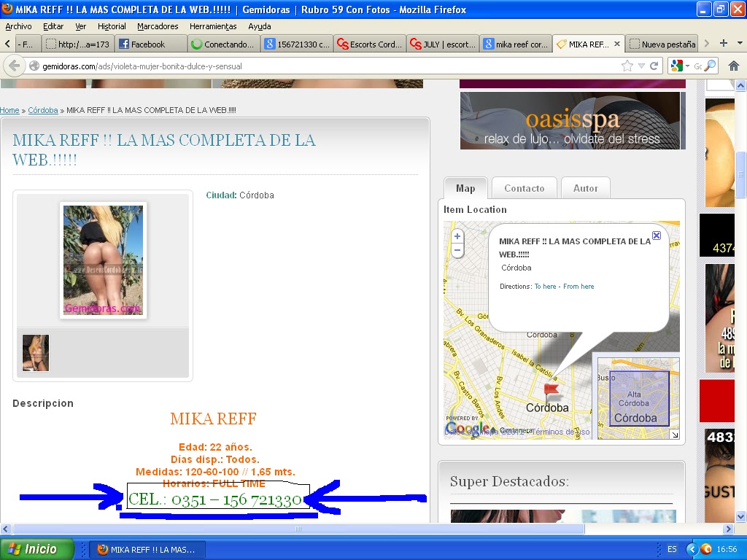The height and width of the screenshot is (560, 747).
Task: Select the small thumbnail below main photo
Action: (x=36, y=353)
